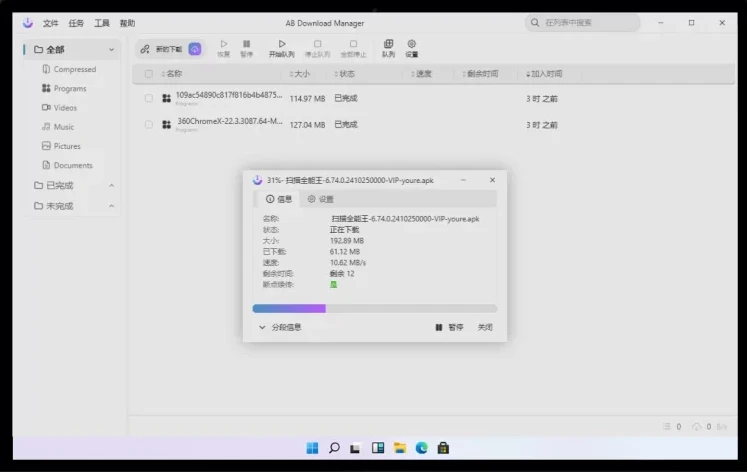Open File Explorer from taskbar
Viewport: 747px width, 472px height.
point(400,448)
